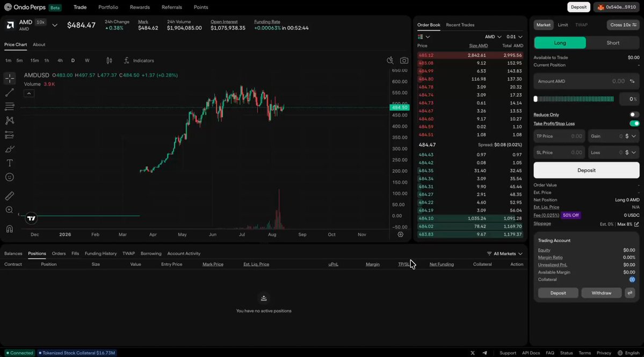This screenshot has width=644, height=357.
Task: Select the Long order side
Action: point(560,43)
